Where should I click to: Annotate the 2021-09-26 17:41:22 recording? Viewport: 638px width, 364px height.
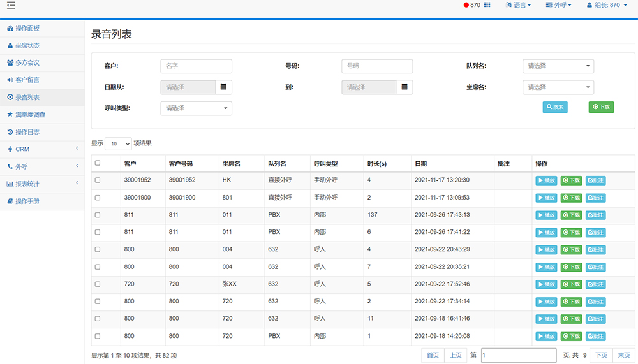tap(596, 233)
